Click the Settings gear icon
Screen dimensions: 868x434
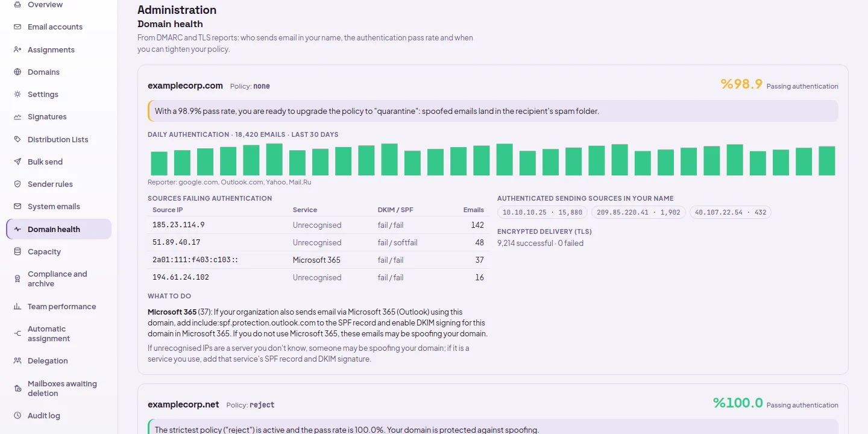17,95
